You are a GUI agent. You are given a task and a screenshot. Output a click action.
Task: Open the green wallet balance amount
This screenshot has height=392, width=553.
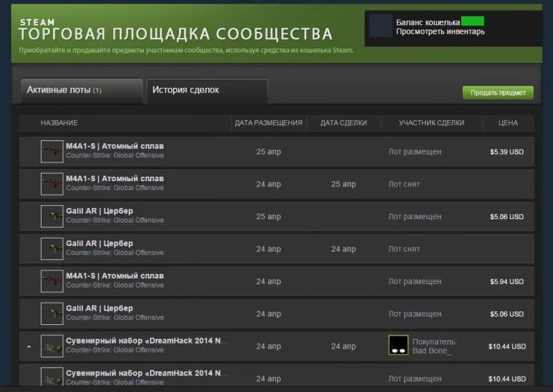click(x=473, y=21)
